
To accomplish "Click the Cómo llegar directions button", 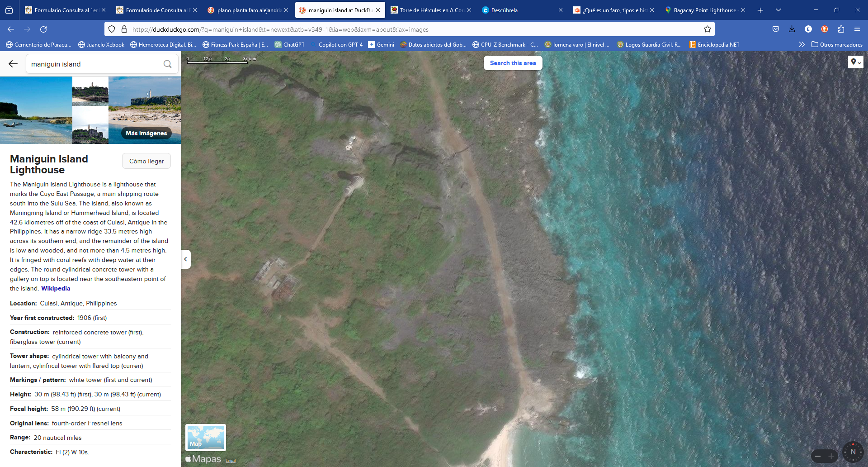I will tap(146, 162).
